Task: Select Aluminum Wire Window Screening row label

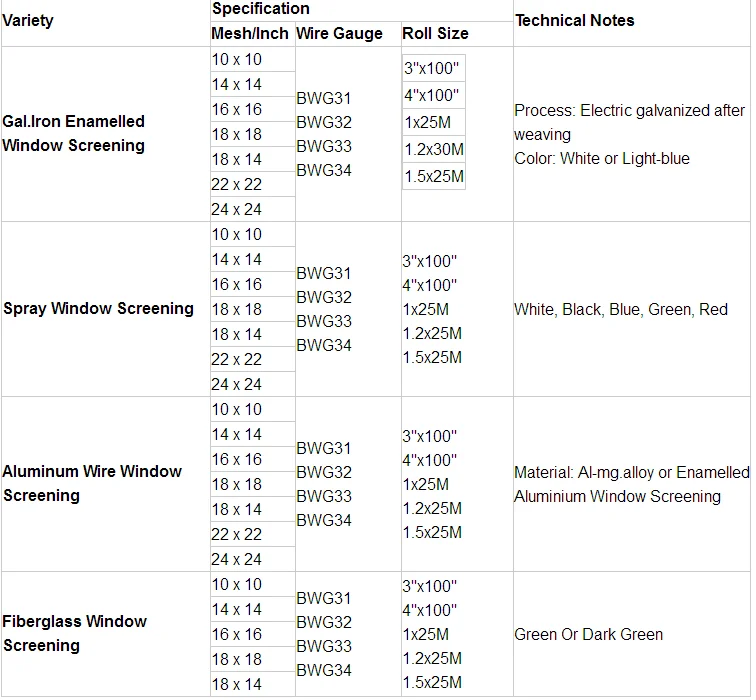Action: point(92,483)
